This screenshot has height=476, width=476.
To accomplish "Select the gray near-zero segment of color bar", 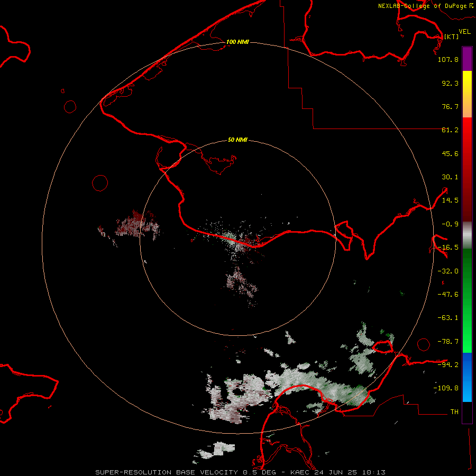I will (x=467, y=235).
